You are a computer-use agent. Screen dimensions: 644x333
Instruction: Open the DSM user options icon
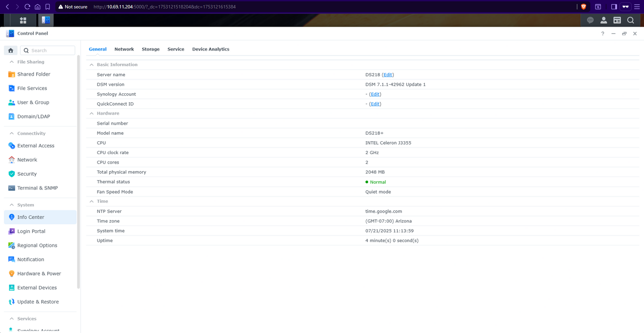604,20
